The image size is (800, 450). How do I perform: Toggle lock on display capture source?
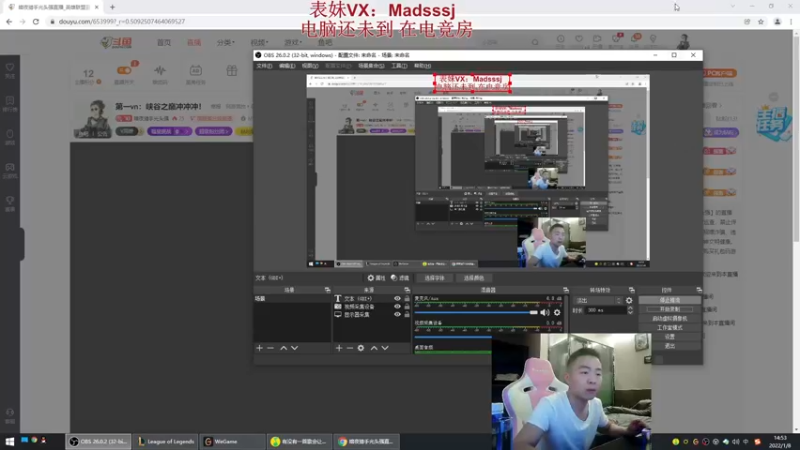407,315
